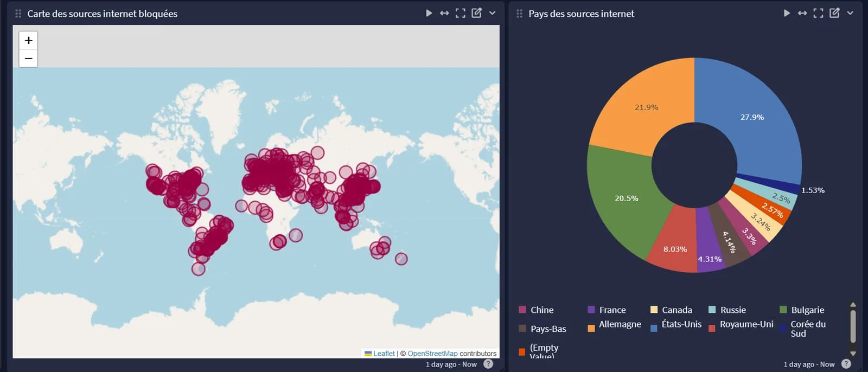Select the 4.14% brown pie slice
This screenshot has height=372, width=868.
click(x=730, y=242)
